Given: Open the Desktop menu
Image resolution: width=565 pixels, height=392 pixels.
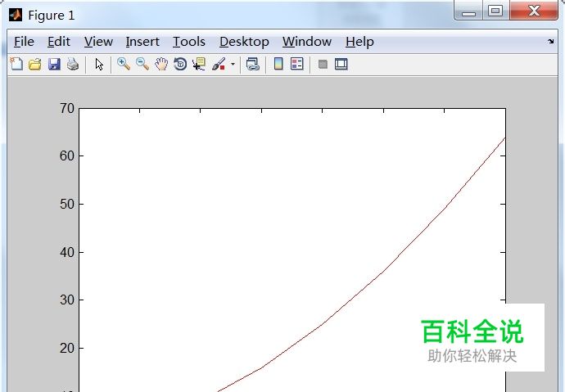Looking at the screenshot, I should pyautogui.click(x=244, y=42).
